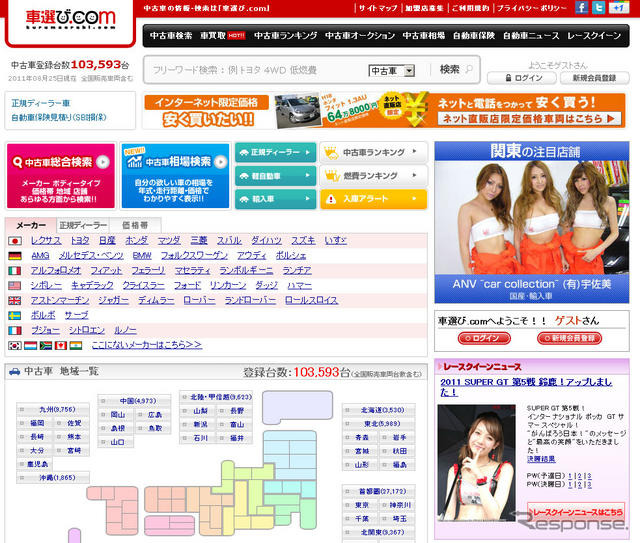Image resolution: width=640 pixels, height=543 pixels.
Task: Click the magnifier icon beside 検索
Action: tap(469, 69)
